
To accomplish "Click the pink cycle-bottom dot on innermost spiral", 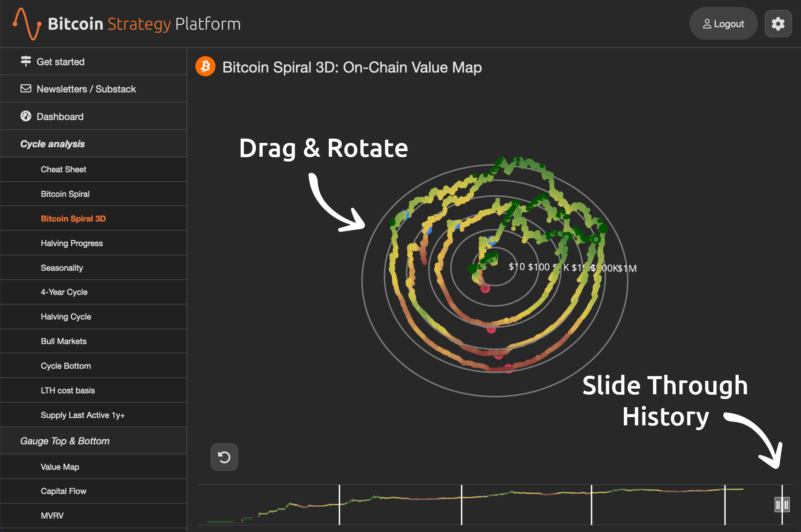I will coord(485,288).
